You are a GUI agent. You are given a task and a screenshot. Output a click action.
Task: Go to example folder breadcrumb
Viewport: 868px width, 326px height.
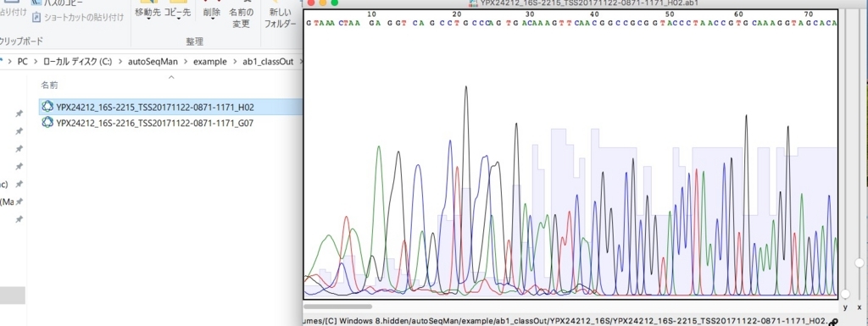pos(210,62)
